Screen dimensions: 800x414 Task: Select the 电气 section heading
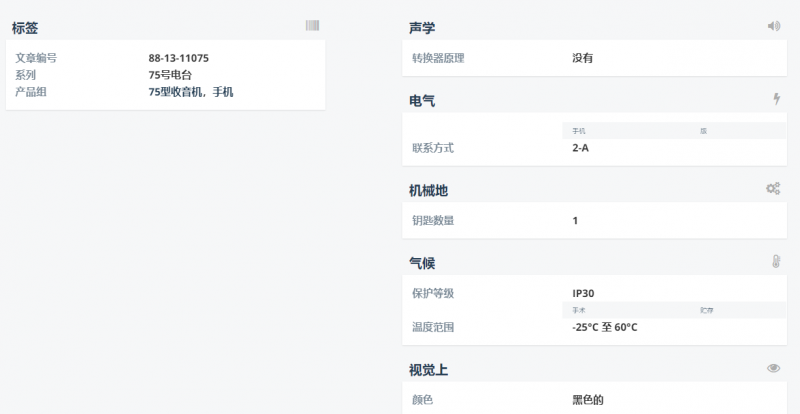(x=422, y=101)
